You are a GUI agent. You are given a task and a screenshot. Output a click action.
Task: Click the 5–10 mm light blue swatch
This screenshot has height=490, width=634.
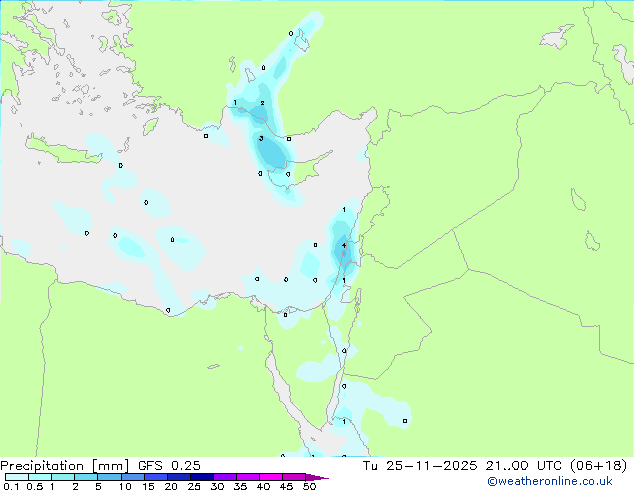point(109,477)
